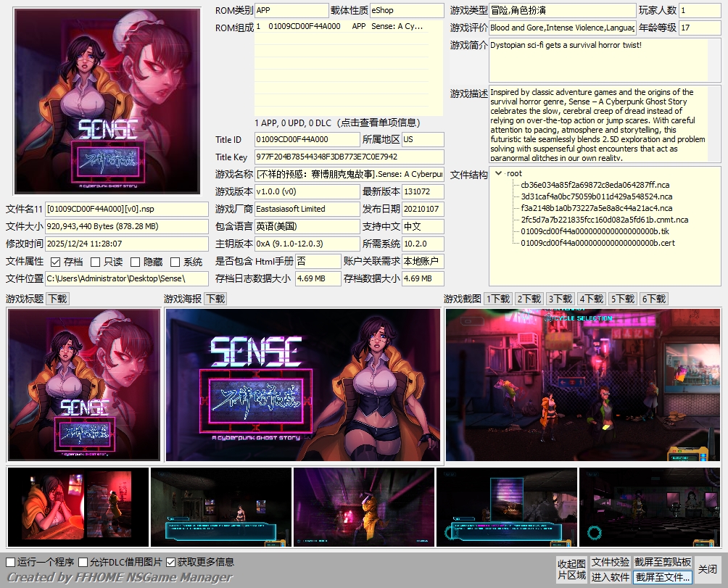Open the game title icon thumbnail
The width and height of the screenshot is (728, 588).
(x=83, y=384)
